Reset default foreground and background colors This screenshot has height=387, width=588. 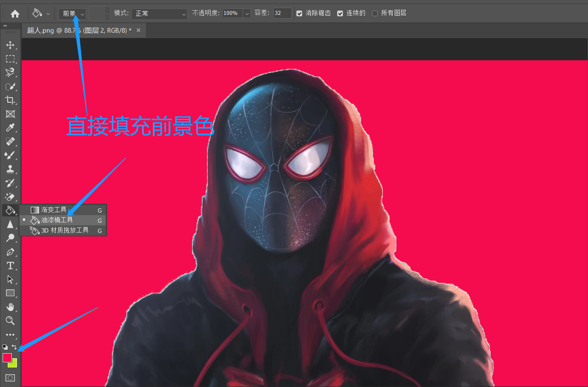pos(5,347)
